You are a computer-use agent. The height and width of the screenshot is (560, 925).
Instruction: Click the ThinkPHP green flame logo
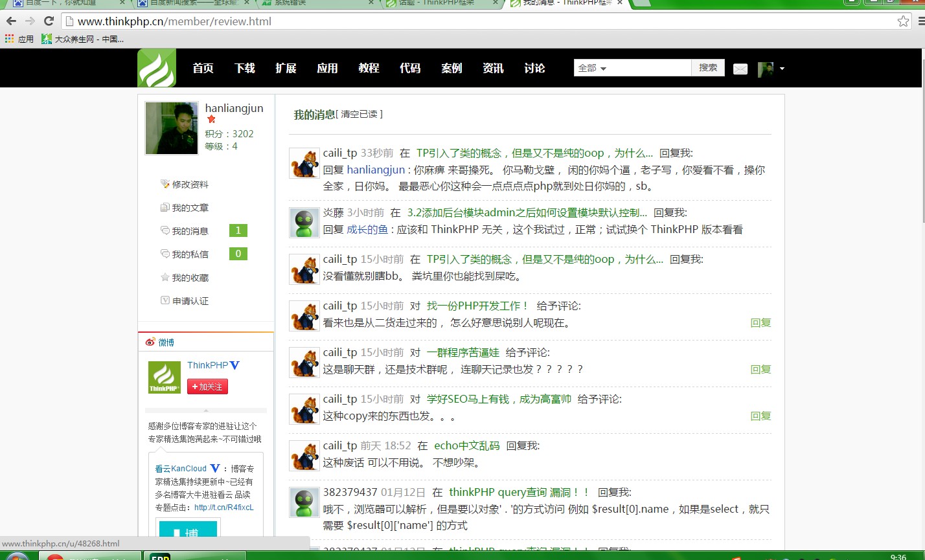(x=157, y=68)
